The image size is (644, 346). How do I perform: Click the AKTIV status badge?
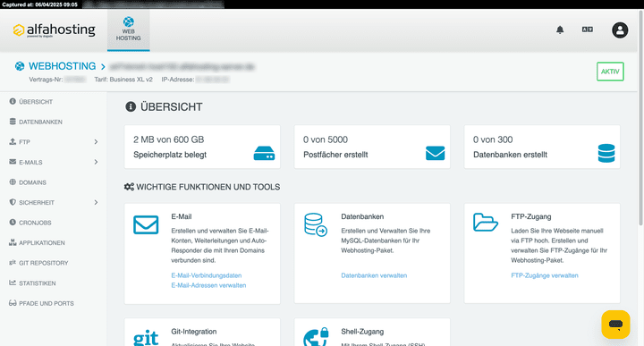610,72
